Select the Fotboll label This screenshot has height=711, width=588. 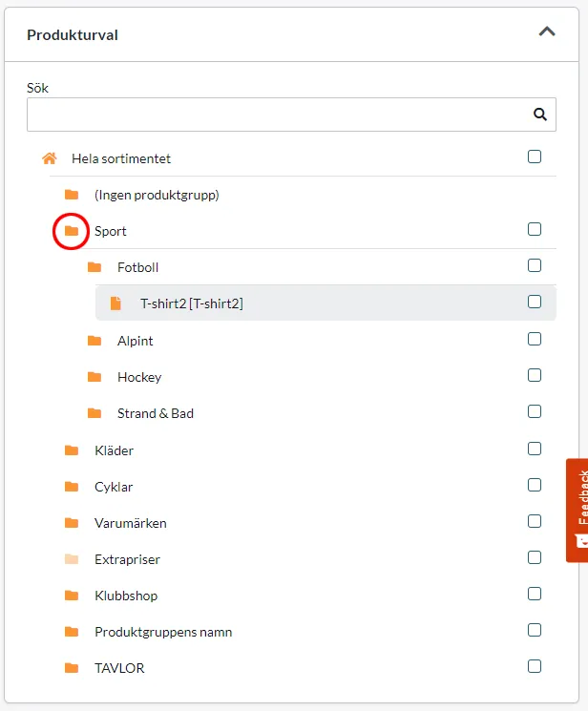[137, 267]
